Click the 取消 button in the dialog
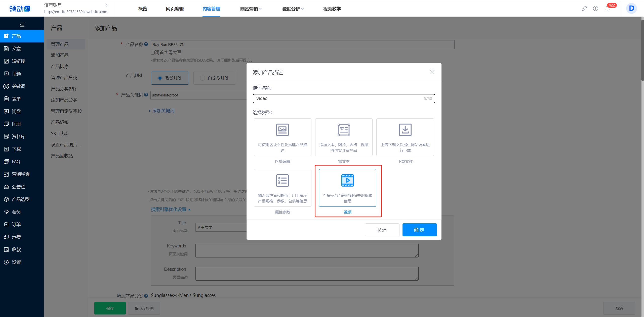The width and height of the screenshot is (644, 317). pyautogui.click(x=382, y=230)
